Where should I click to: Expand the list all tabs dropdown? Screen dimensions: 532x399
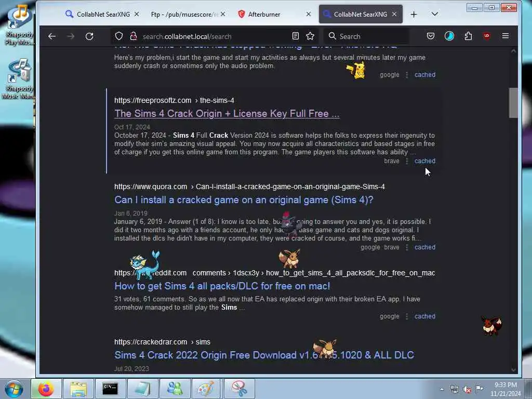click(435, 14)
